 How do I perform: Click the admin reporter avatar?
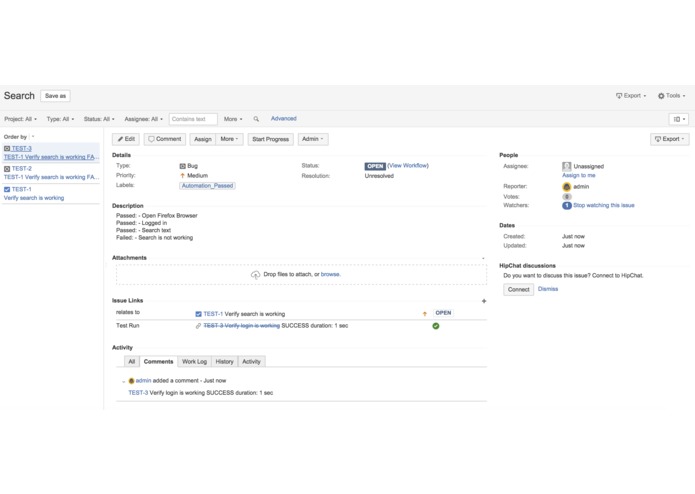(566, 187)
